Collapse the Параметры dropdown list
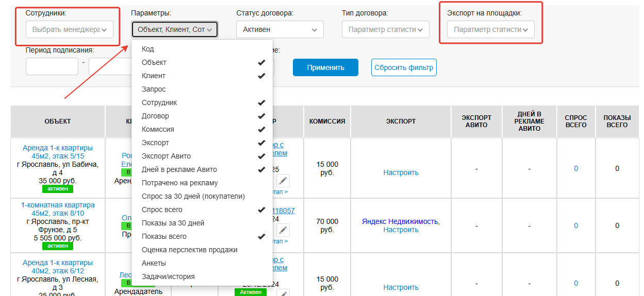The image size is (644, 296). pyautogui.click(x=174, y=30)
